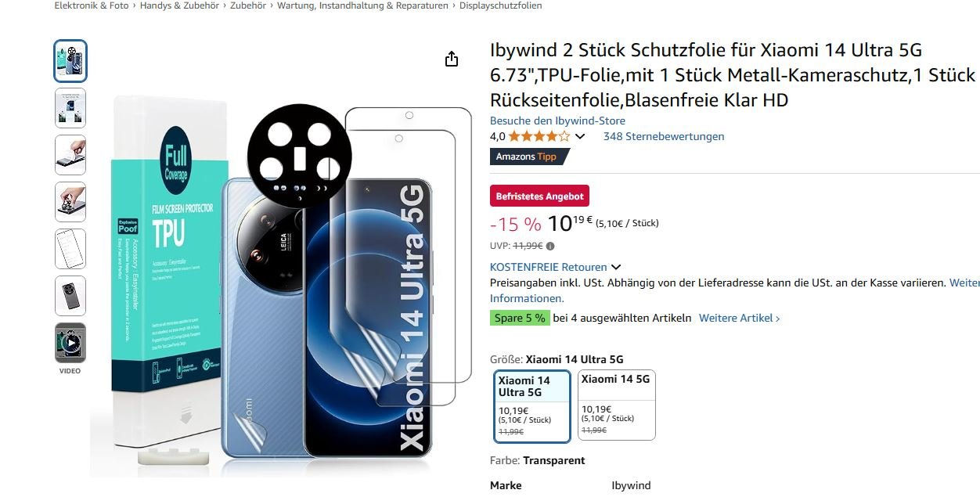Open the fourth thumbnail showing camera protector
980x497 pixels.
(x=70, y=202)
